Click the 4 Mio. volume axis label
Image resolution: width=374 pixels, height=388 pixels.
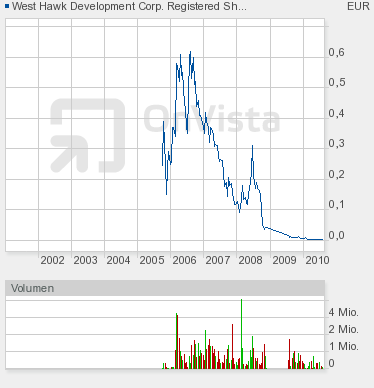tap(343, 312)
